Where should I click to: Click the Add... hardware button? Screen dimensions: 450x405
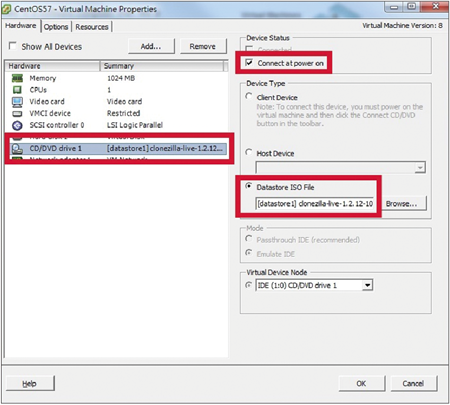tap(151, 46)
